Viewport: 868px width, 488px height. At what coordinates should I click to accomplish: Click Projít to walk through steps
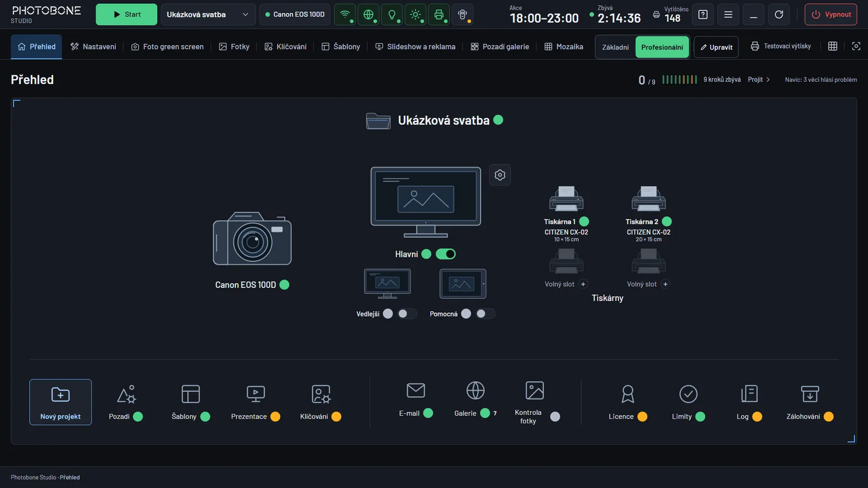(x=759, y=80)
